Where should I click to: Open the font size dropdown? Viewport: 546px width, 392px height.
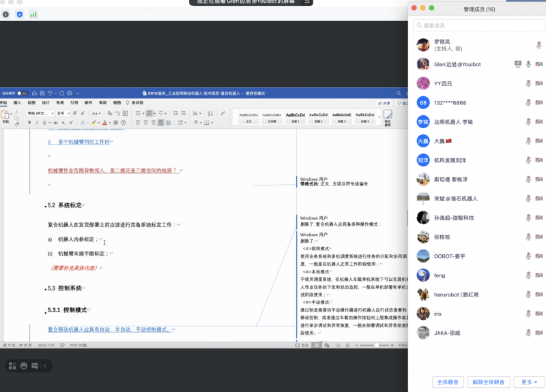point(61,112)
